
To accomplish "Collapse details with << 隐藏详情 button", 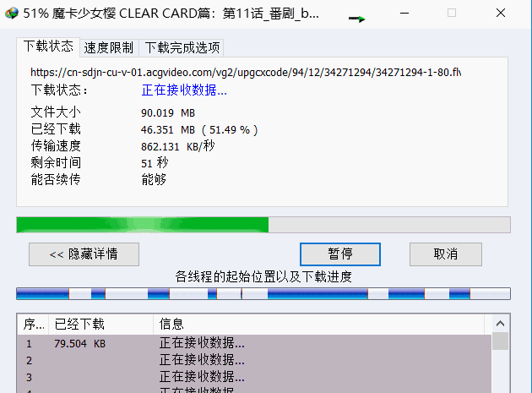I will (x=84, y=254).
